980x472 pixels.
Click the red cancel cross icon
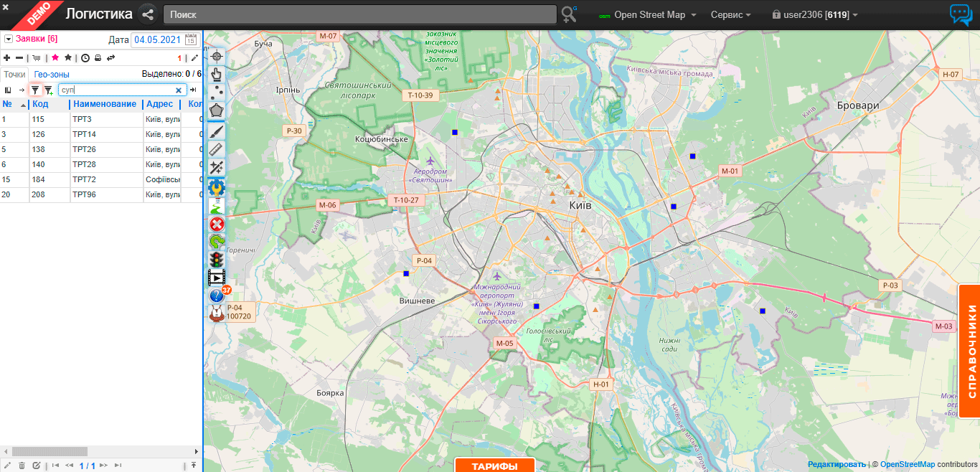[x=217, y=224]
